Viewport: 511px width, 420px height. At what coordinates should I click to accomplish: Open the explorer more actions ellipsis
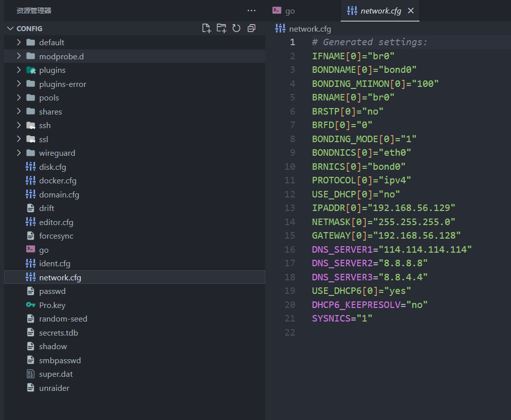(x=251, y=11)
